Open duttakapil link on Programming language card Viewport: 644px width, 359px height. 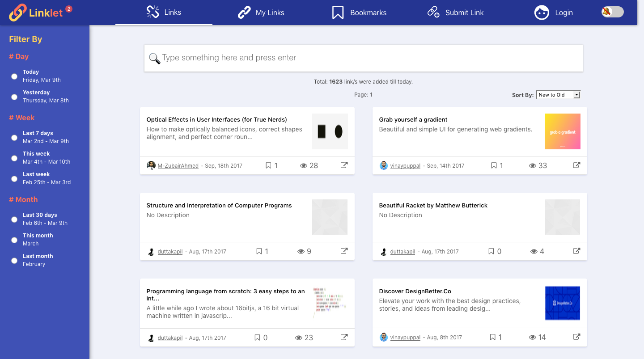tap(170, 338)
